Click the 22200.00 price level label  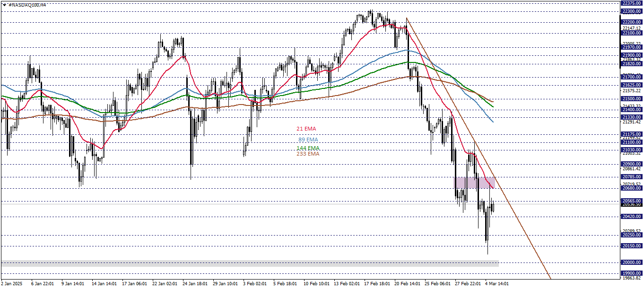[632, 22]
